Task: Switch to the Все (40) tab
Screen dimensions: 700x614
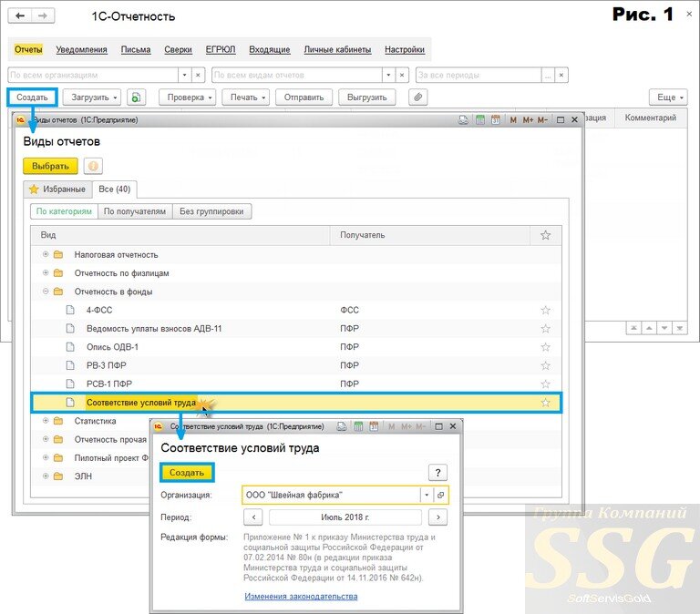Action: [114, 189]
